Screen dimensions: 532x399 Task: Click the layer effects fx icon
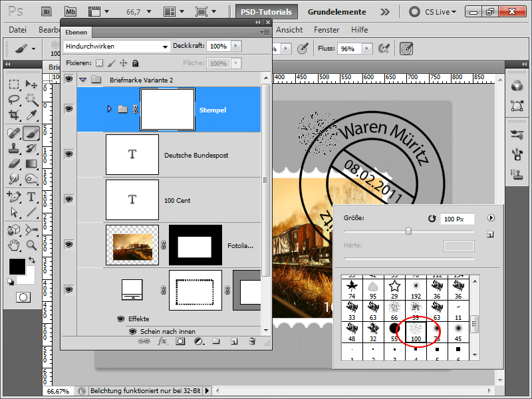(162, 341)
